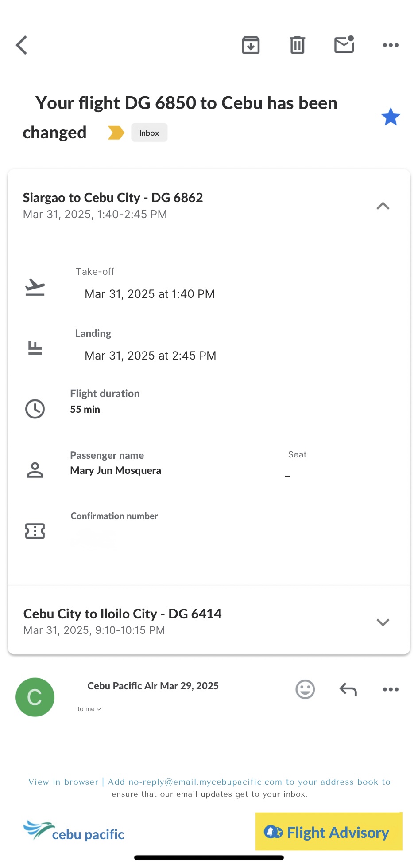This screenshot has width=418, height=868.
Task: Tap 'Mar 31, 2025, 9:10-10:15 PM' subtitle
Action: [x=94, y=630]
